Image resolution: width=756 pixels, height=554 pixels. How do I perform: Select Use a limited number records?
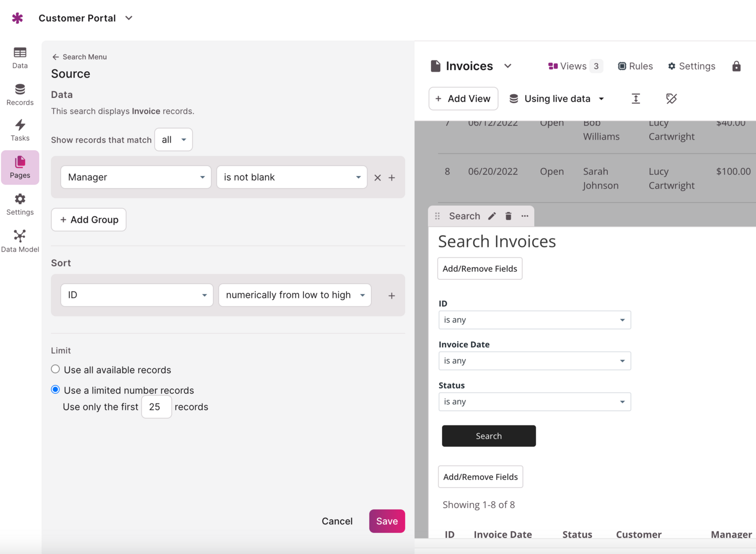[55, 390]
